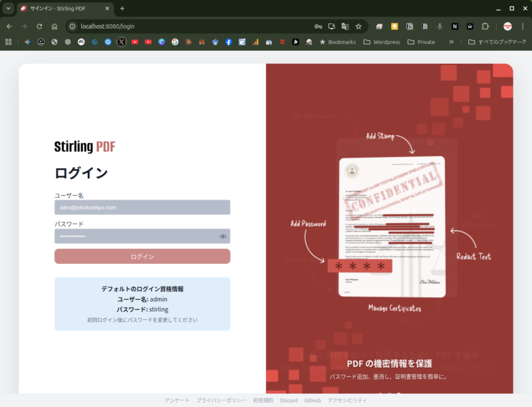
Task: Click the X (Twitter) bookmark icon
Action: (x=121, y=42)
